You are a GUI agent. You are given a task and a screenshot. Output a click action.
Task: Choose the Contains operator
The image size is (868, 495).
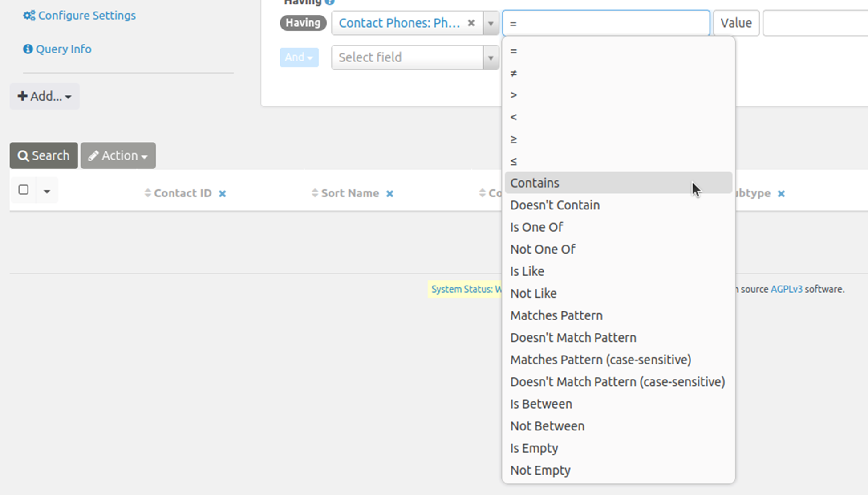[535, 183]
